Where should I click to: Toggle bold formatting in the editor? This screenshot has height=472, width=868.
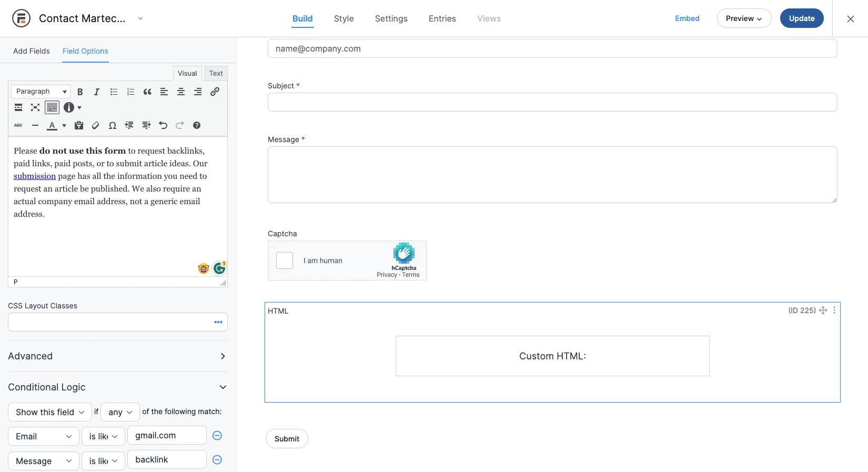pos(80,92)
